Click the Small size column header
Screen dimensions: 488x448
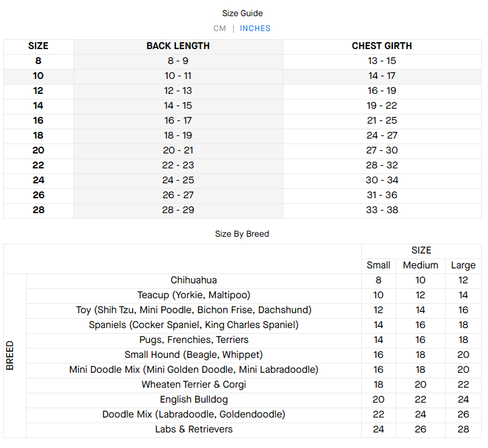tap(378, 265)
